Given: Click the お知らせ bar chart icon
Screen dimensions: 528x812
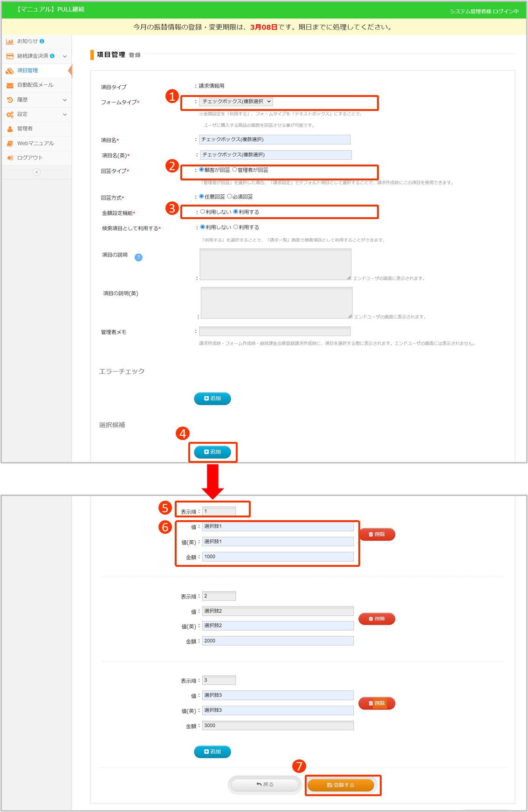Looking at the screenshot, I should (x=9, y=41).
